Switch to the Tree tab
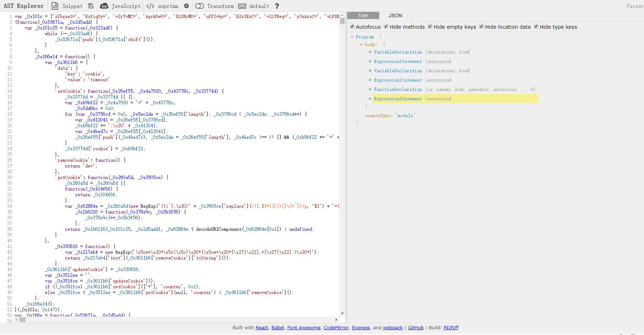 click(363, 15)
